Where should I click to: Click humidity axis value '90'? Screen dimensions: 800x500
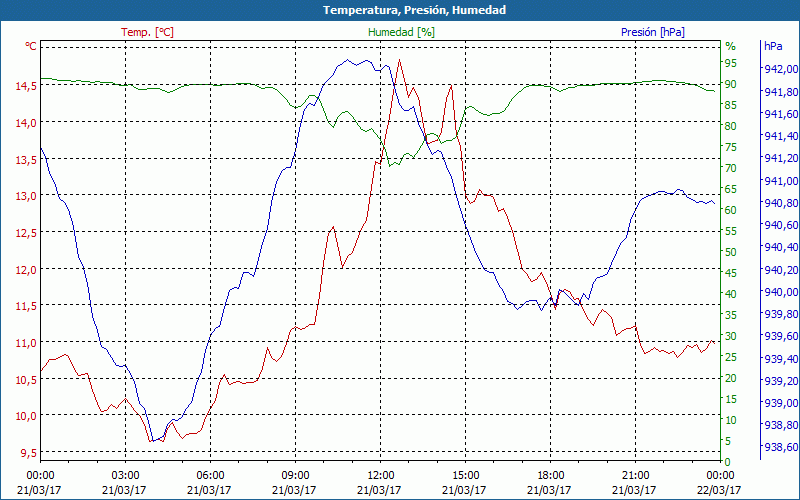(731, 84)
